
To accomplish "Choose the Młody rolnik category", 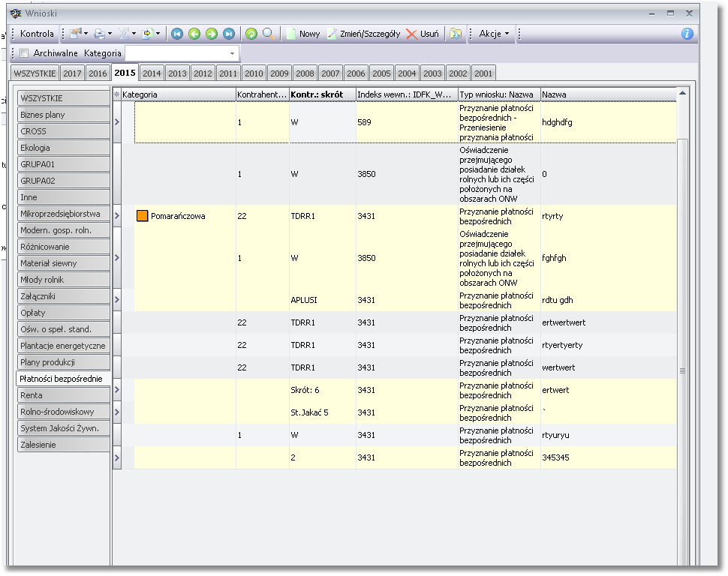I will 64,280.
